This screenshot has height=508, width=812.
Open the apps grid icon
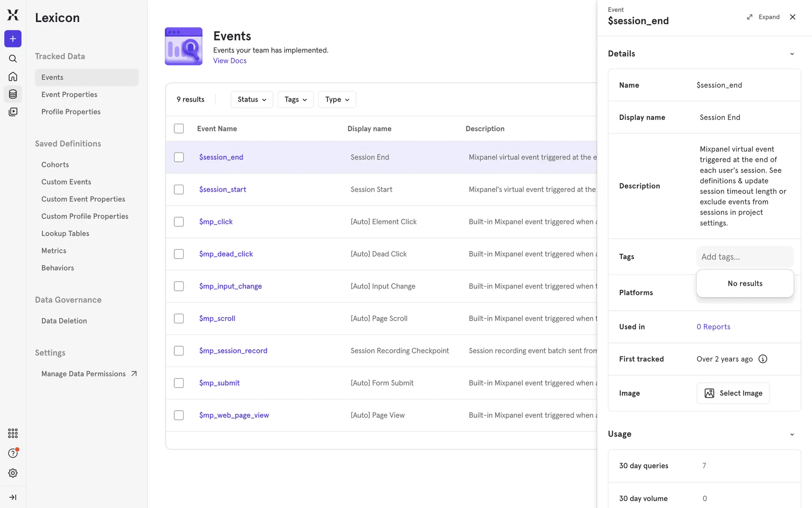13,433
